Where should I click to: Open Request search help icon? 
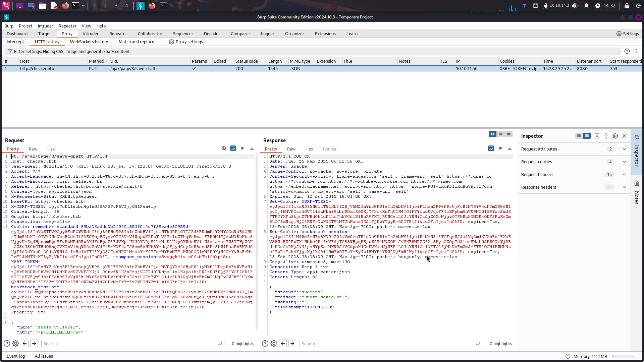click(x=7, y=343)
